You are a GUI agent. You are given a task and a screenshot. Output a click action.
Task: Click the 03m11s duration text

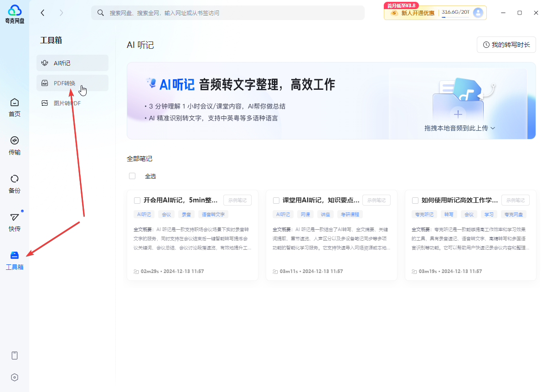point(289,271)
